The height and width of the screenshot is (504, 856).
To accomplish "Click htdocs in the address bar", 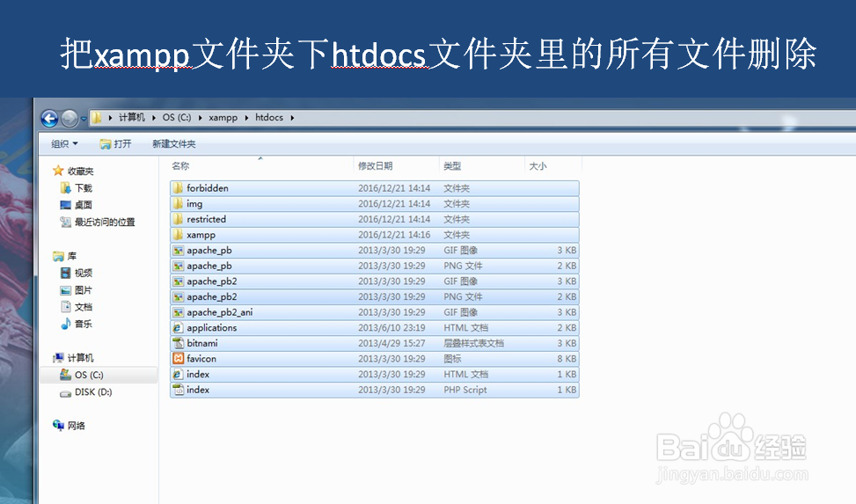I will coord(269,117).
